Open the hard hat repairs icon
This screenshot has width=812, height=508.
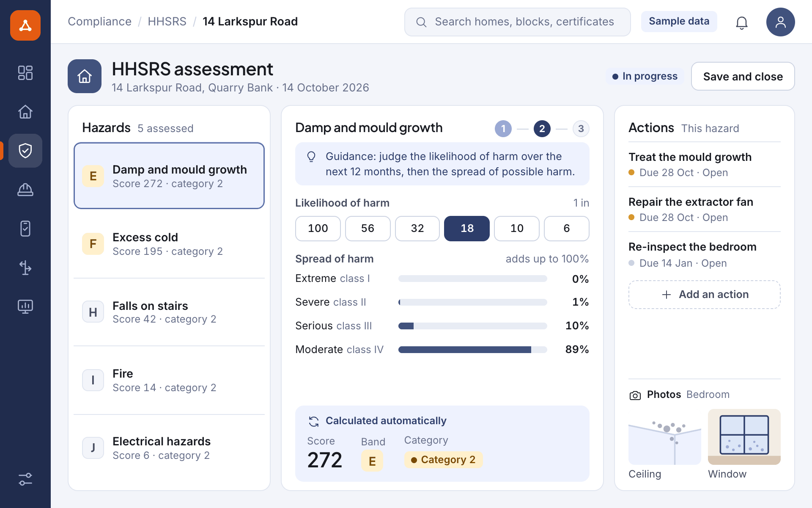pyautogui.click(x=25, y=190)
